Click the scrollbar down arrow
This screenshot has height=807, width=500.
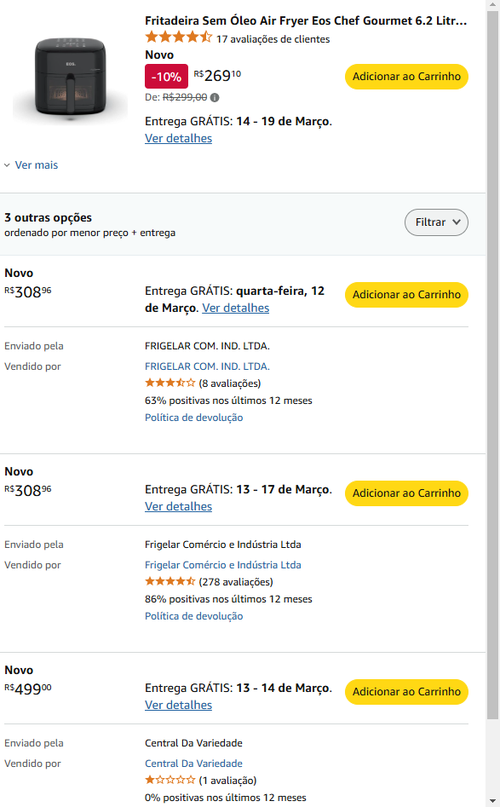pos(493,802)
